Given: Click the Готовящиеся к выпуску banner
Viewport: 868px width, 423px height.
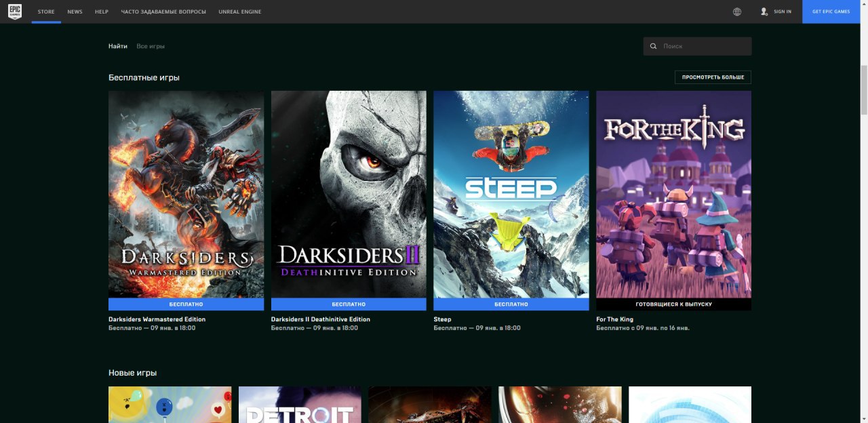Looking at the screenshot, I should coord(673,304).
